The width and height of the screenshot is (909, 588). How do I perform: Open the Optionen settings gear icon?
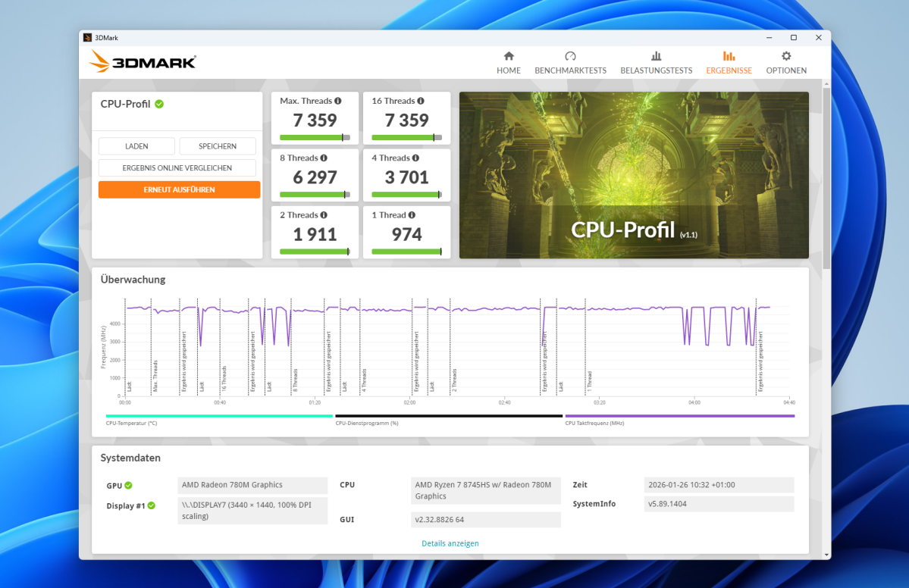click(785, 56)
